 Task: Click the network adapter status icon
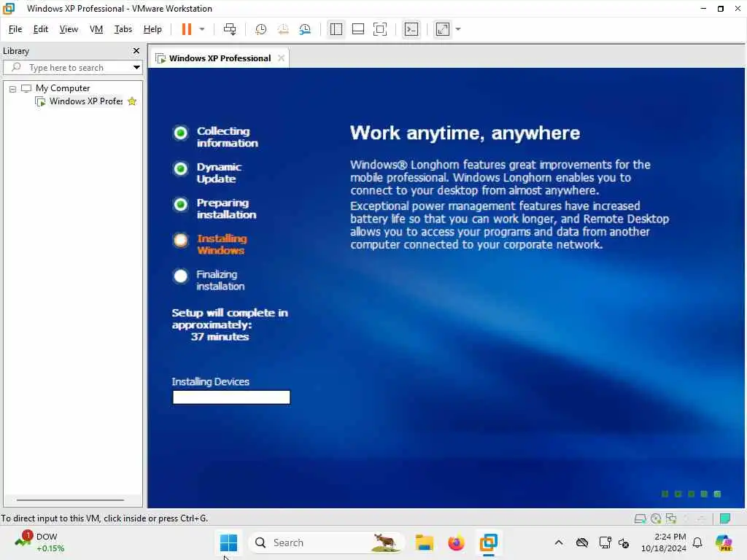pyautogui.click(x=671, y=518)
